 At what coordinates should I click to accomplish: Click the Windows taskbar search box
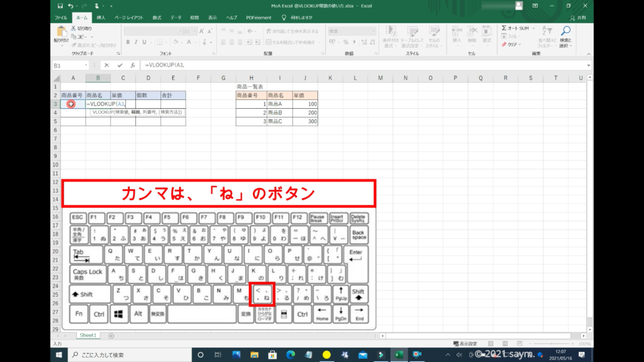[126, 355]
